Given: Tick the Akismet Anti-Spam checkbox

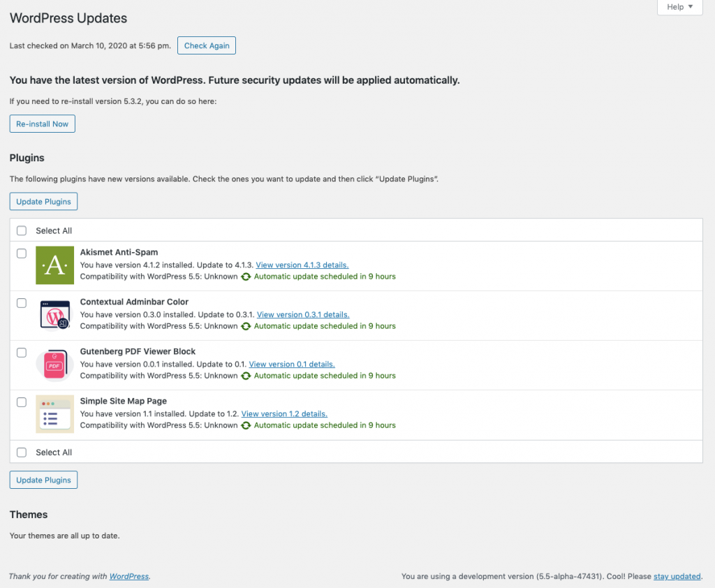Looking at the screenshot, I should 22,253.
